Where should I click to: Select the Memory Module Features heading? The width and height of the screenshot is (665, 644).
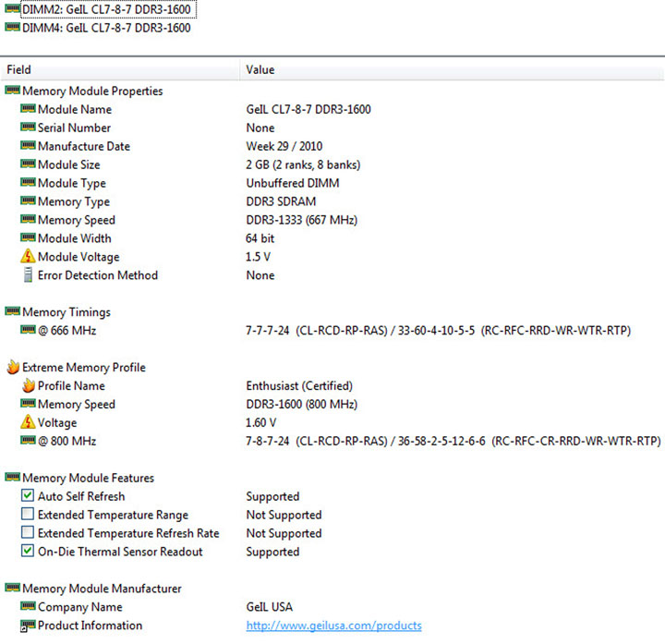[x=88, y=478]
